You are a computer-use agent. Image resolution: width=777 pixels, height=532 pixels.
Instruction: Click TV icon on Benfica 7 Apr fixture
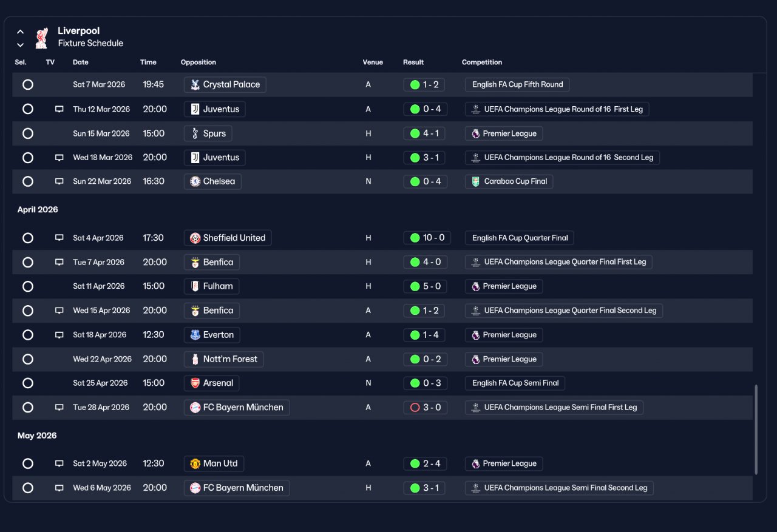pyautogui.click(x=59, y=262)
